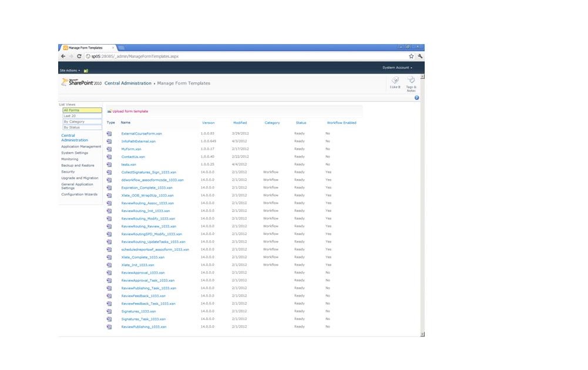Select the Last 20 list view
588x370 pixels.
[x=82, y=116]
